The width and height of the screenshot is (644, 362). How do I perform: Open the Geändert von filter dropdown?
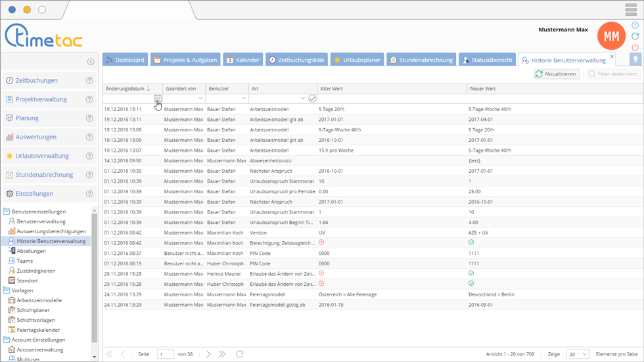200,99
